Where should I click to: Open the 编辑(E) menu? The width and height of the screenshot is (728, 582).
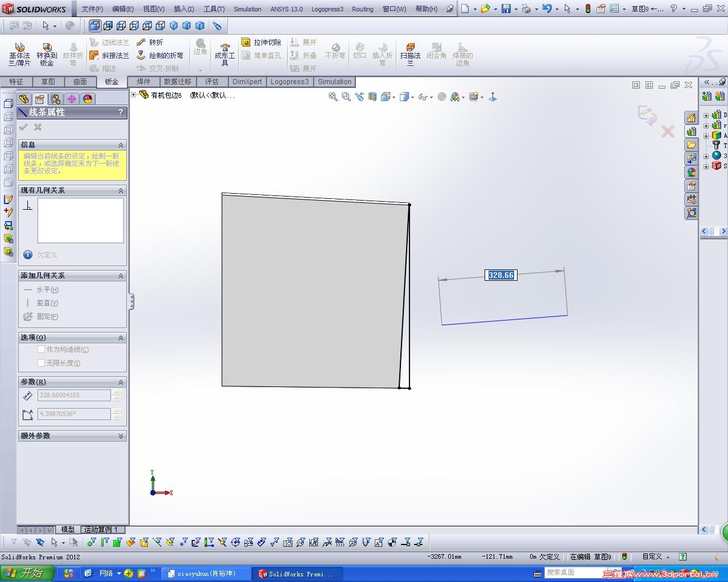tap(123, 9)
